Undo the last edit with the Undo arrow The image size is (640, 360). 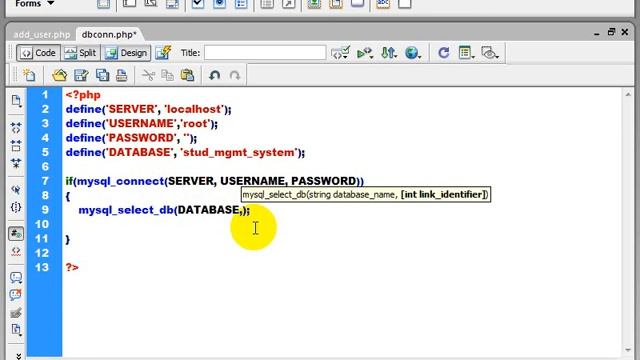click(x=215, y=75)
